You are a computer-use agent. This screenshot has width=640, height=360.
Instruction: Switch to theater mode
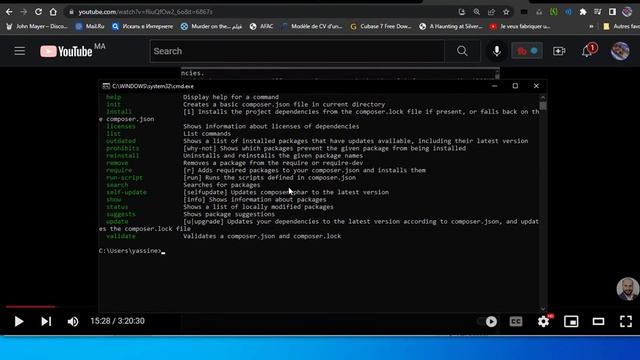(x=598, y=322)
